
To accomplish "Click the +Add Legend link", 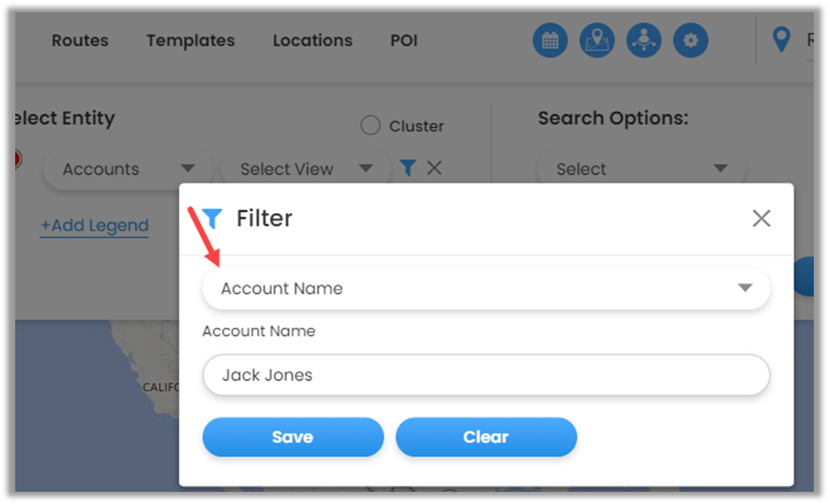I will 94,226.
